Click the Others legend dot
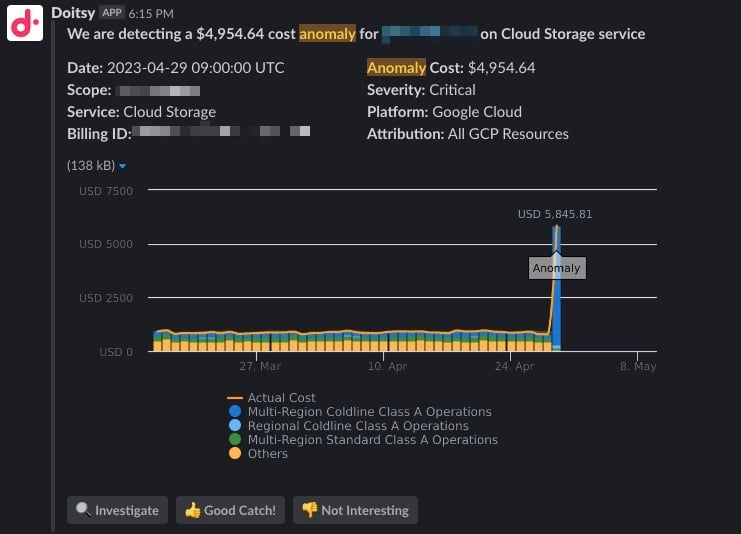 (x=235, y=454)
